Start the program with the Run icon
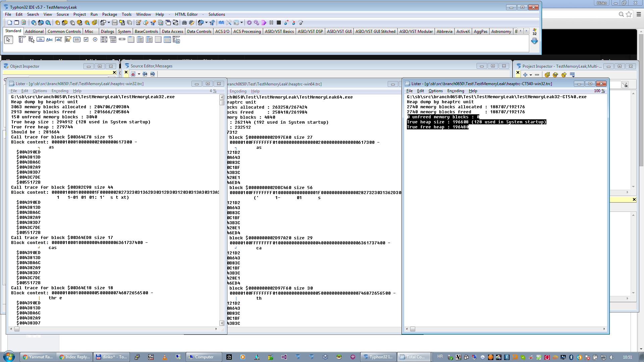Image resolution: width=644 pixels, height=362 pixels. 264,22
